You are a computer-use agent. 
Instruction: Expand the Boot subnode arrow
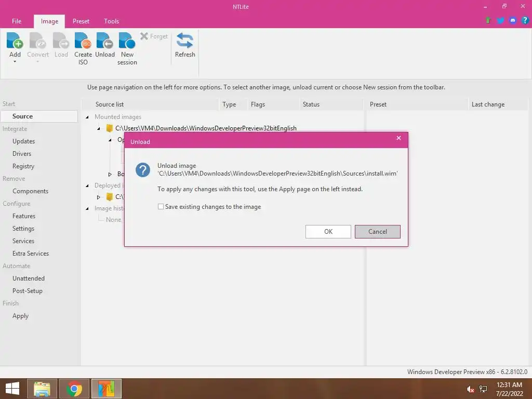(x=110, y=175)
